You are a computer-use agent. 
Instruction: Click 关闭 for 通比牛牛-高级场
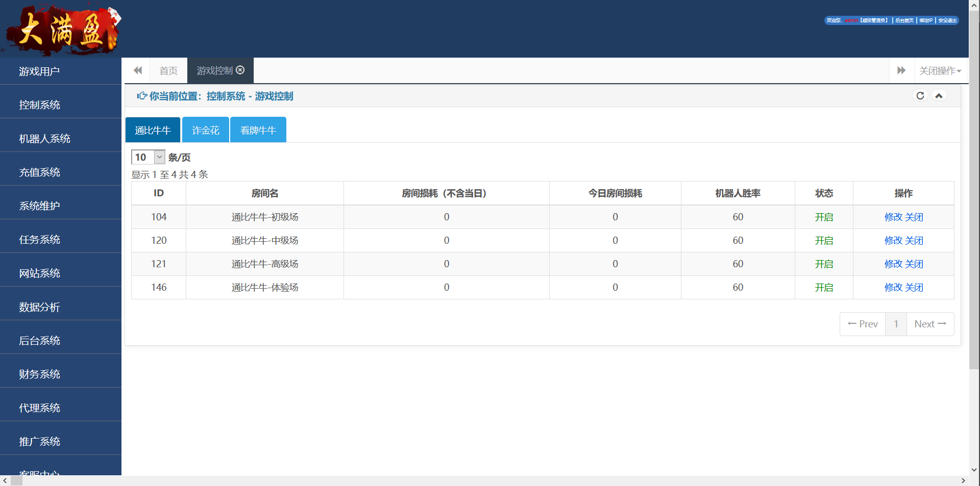tap(914, 264)
